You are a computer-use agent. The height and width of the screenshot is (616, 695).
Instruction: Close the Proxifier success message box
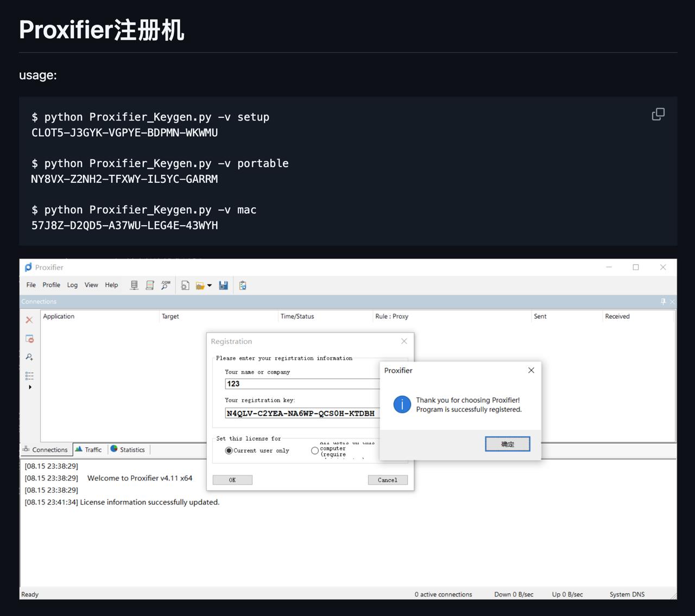point(531,370)
